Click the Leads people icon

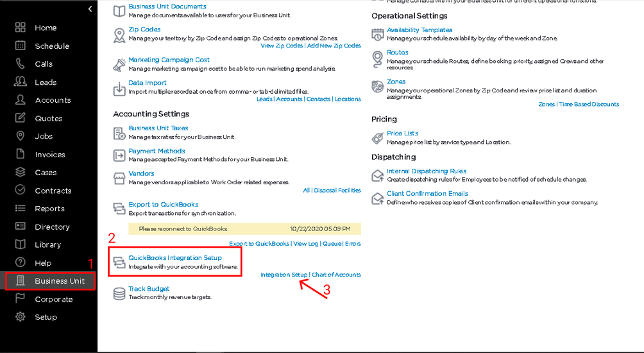(x=20, y=82)
